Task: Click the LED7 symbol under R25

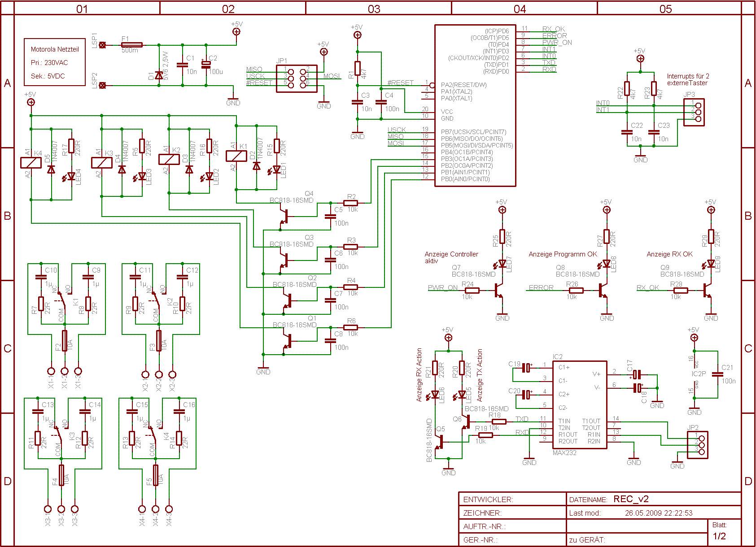Action: [502, 265]
